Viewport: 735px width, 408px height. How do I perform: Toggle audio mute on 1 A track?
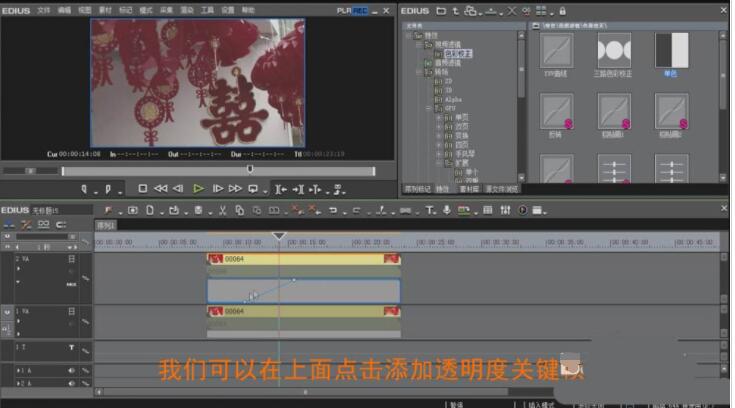71,370
